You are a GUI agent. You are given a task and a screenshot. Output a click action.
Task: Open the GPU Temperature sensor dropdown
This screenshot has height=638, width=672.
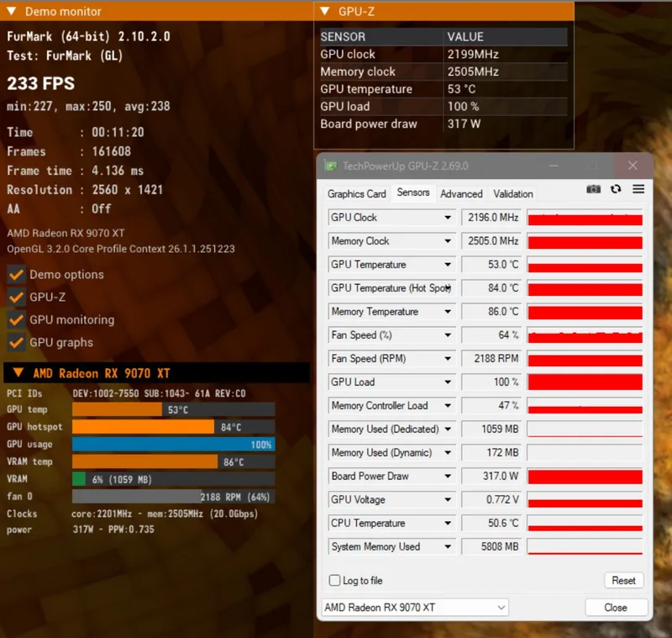click(448, 265)
